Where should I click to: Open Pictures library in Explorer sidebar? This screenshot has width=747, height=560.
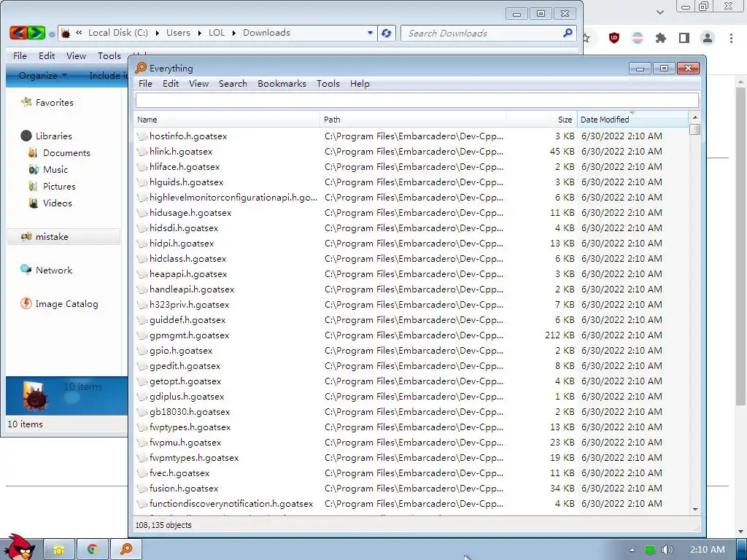click(52, 186)
